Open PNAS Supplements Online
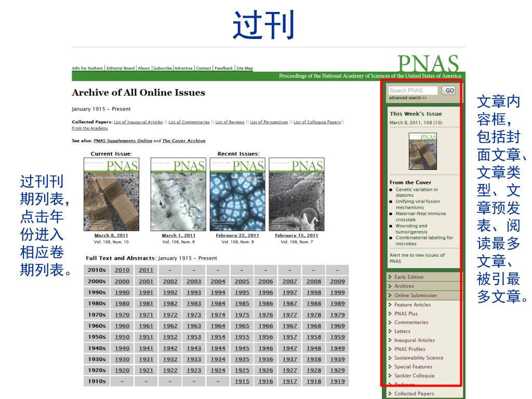Screen dimensions: 532x399 point(123,141)
